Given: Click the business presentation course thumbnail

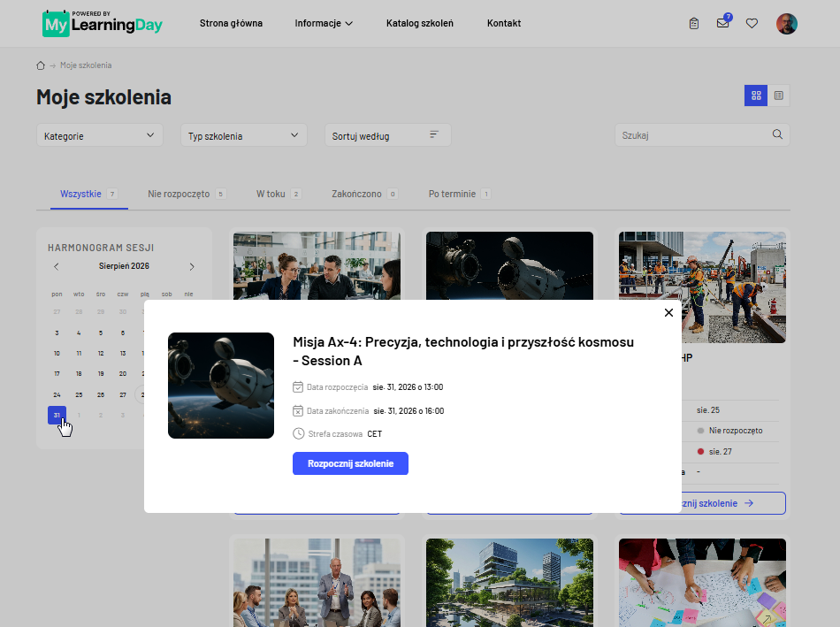Looking at the screenshot, I should [317, 583].
